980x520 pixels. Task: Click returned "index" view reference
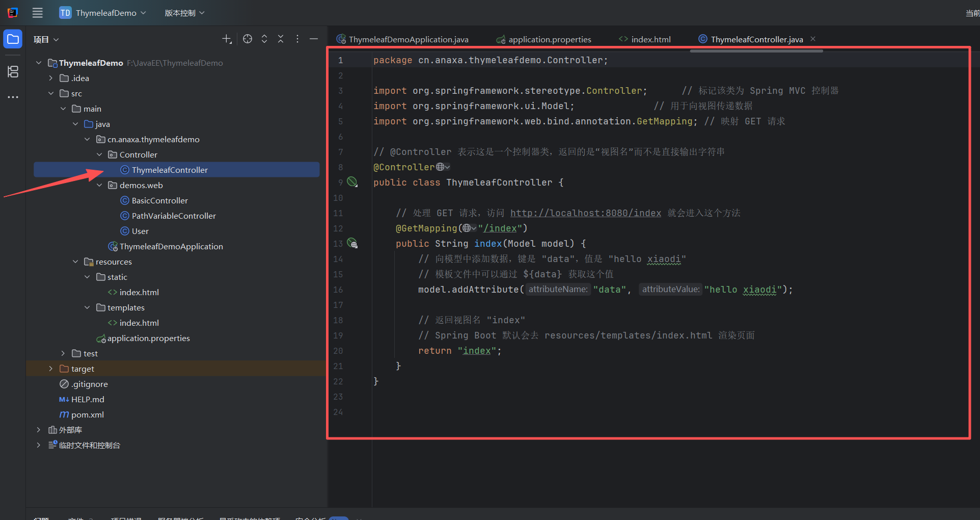pos(477,351)
